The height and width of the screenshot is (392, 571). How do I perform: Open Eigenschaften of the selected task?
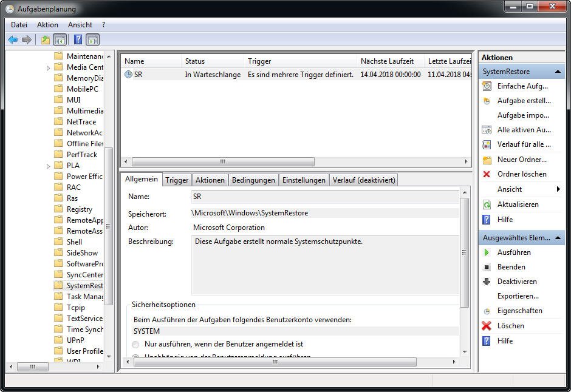pos(519,311)
